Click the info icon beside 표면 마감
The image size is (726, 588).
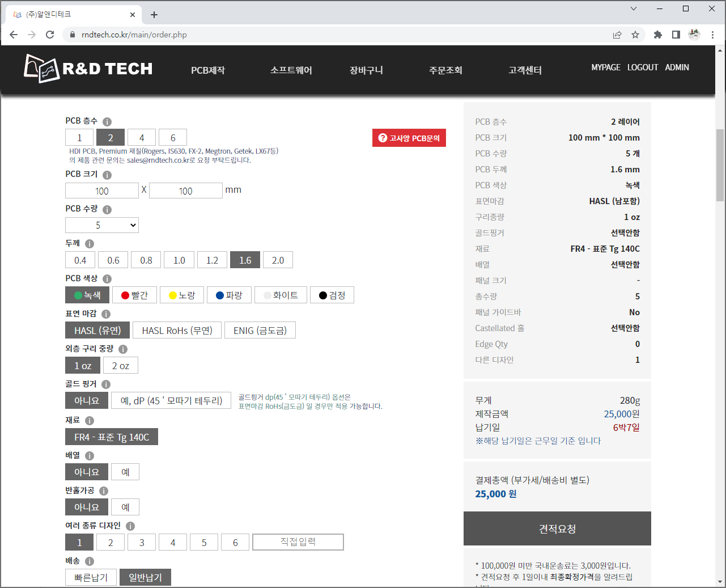pyautogui.click(x=106, y=314)
